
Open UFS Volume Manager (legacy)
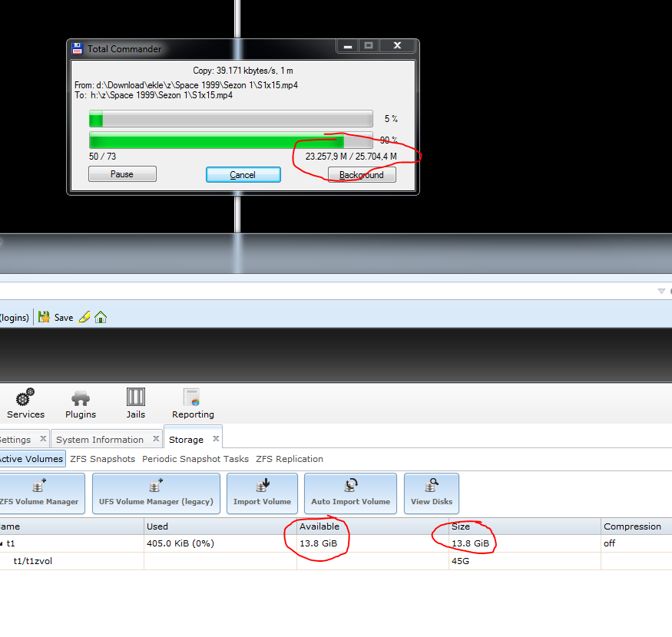(x=156, y=493)
